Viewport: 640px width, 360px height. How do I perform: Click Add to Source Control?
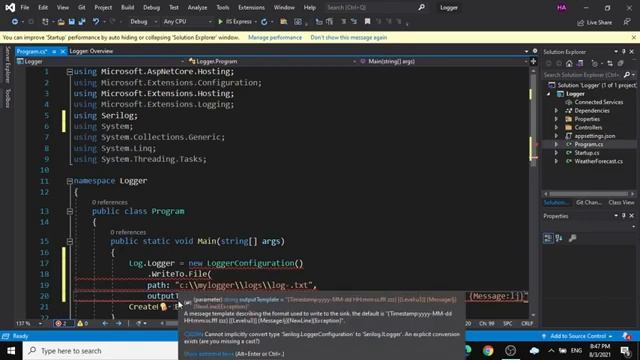click(x=578, y=336)
